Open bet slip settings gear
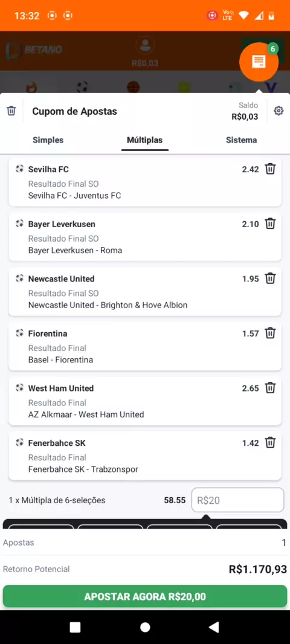 pos(279,111)
